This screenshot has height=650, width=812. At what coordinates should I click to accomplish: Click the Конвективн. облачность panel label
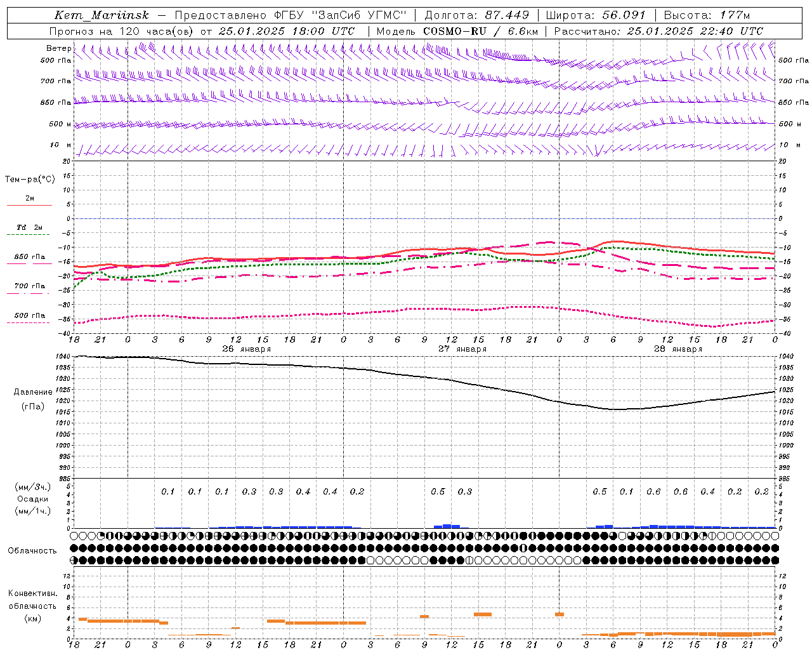coord(32,599)
